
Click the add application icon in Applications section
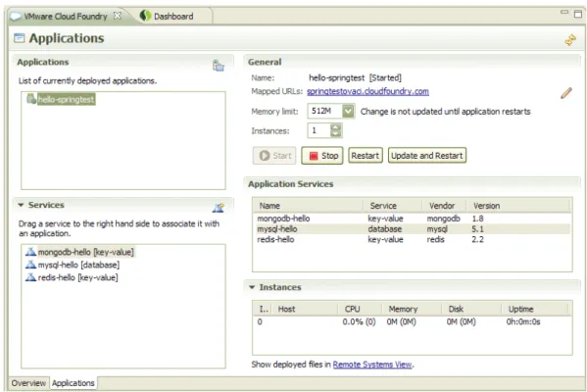tap(219, 65)
